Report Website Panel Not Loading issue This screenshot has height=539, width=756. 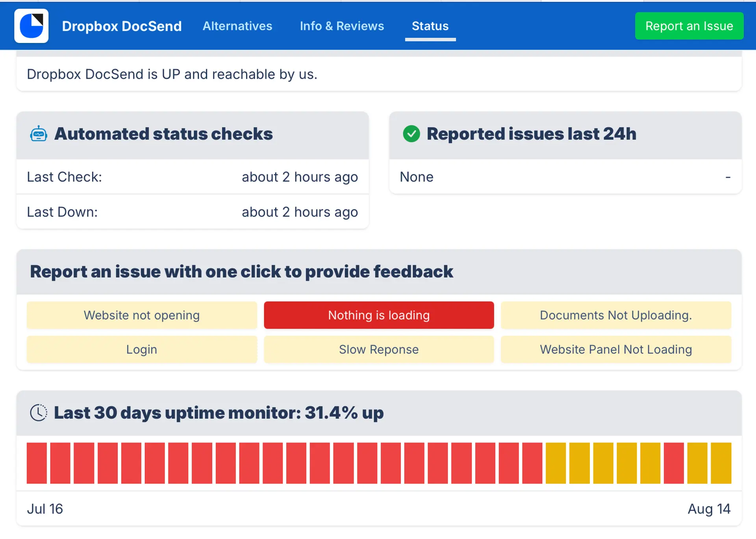[616, 349]
